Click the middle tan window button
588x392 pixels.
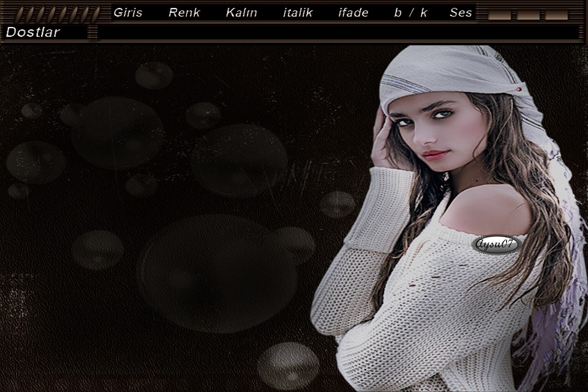coord(528,15)
